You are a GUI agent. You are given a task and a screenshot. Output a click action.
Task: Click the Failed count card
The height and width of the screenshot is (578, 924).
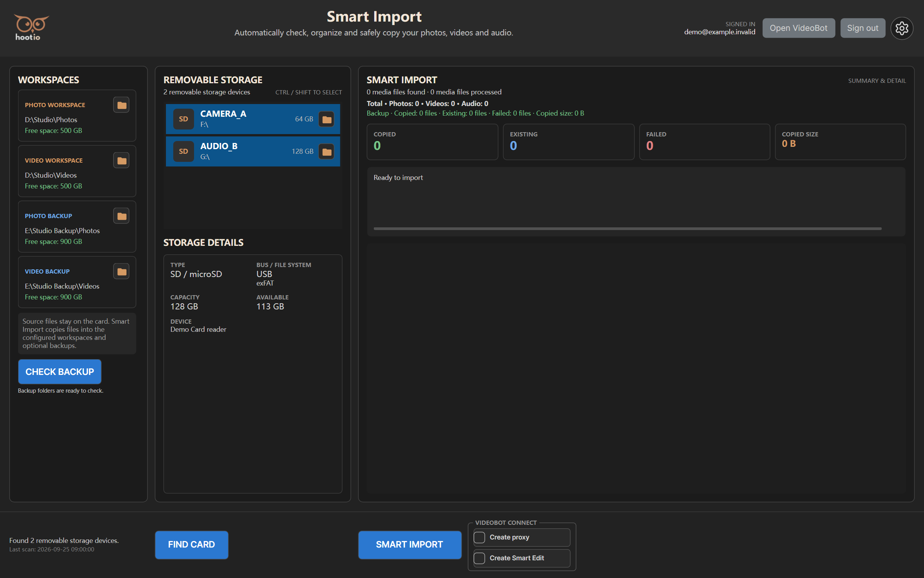704,141
